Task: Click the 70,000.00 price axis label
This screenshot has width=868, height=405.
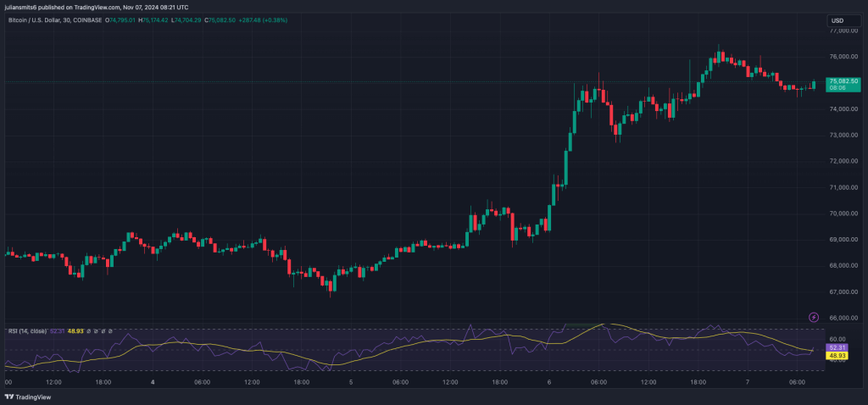Action: [x=843, y=214]
